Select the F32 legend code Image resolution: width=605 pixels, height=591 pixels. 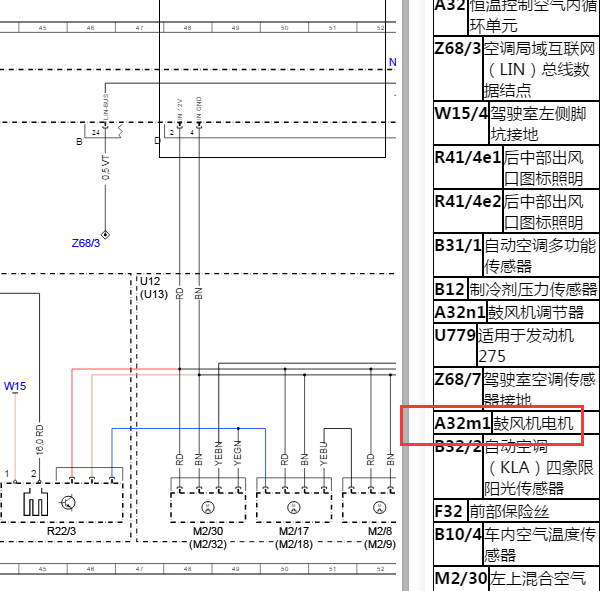pos(449,512)
